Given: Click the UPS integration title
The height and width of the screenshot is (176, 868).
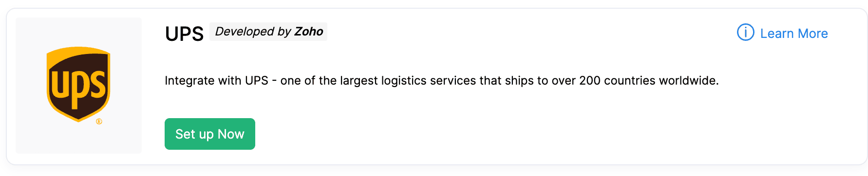Looking at the screenshot, I should pyautogui.click(x=184, y=34).
